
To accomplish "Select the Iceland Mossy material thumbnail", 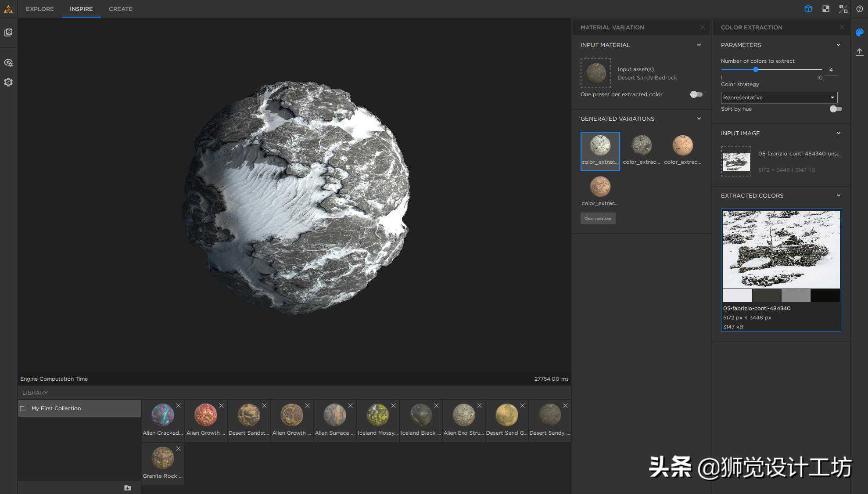I will click(377, 415).
